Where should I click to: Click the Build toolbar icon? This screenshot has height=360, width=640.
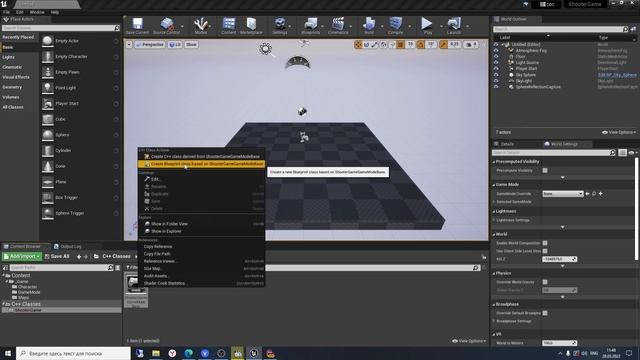(x=369, y=26)
